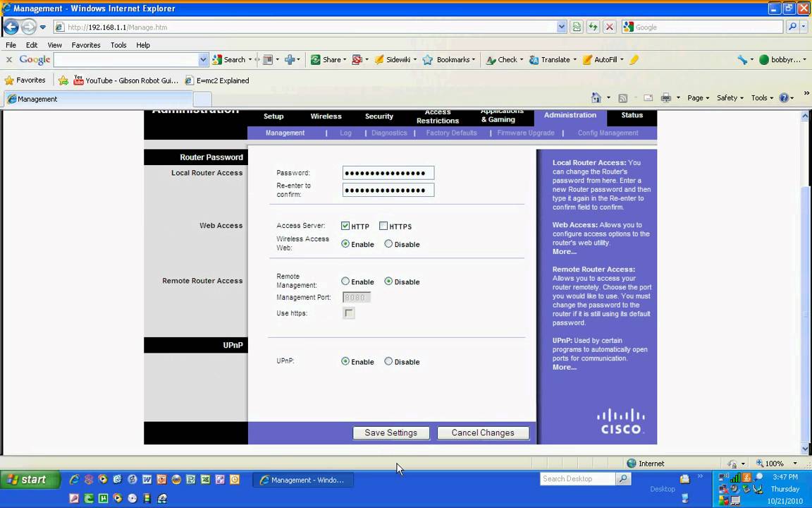Click the Google Toolbar Search button
The image size is (812, 508).
coord(229,59)
